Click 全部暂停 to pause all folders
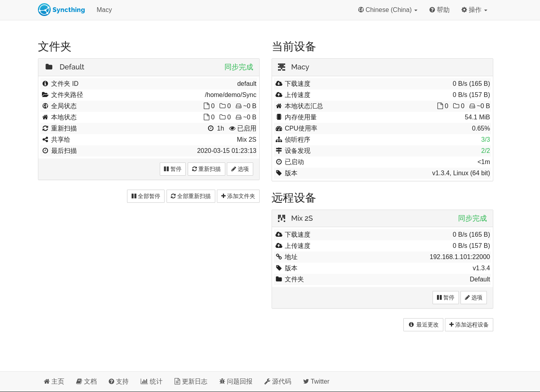 click(x=146, y=196)
